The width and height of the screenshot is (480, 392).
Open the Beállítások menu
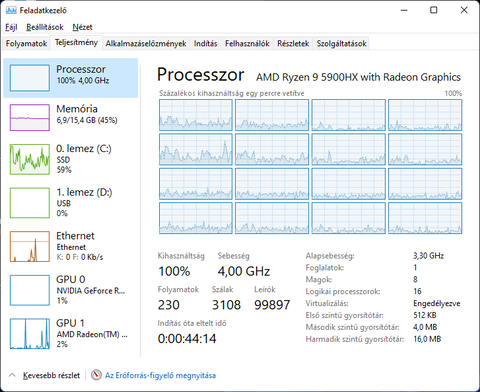[x=45, y=27]
